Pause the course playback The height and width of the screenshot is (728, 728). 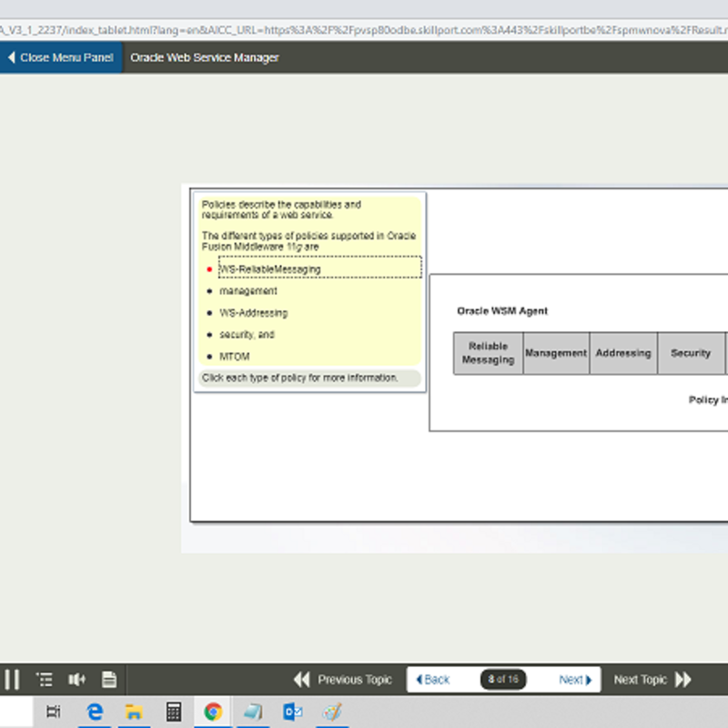tap(12, 680)
